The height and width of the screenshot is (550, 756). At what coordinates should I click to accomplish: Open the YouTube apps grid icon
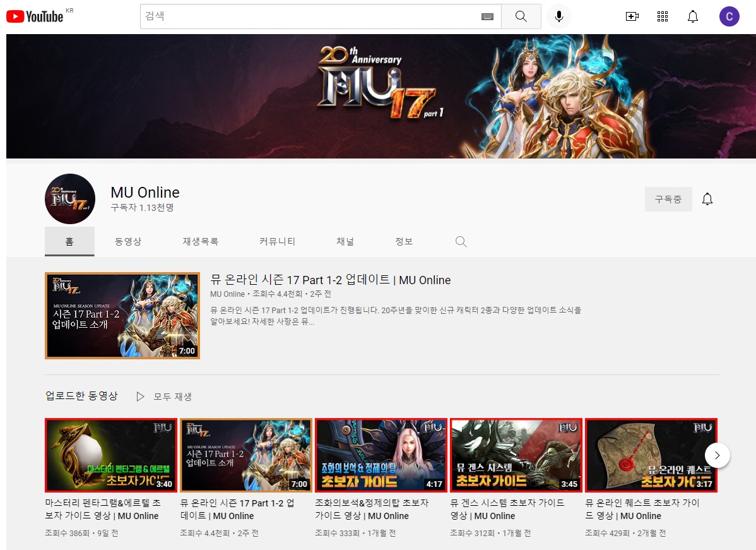(x=662, y=16)
